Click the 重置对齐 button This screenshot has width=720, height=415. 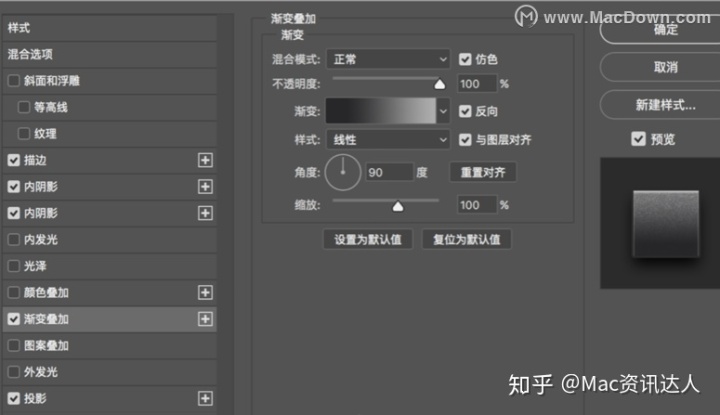pyautogui.click(x=483, y=172)
